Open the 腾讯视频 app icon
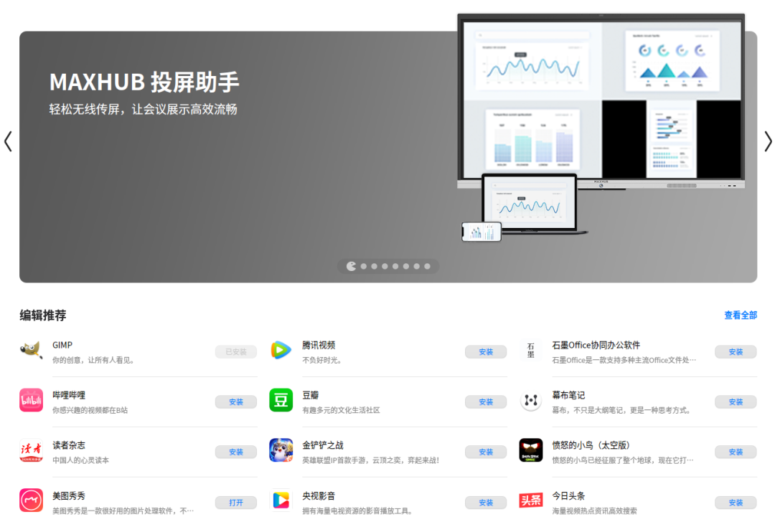Viewport: 775px width, 532px height. coord(281,350)
